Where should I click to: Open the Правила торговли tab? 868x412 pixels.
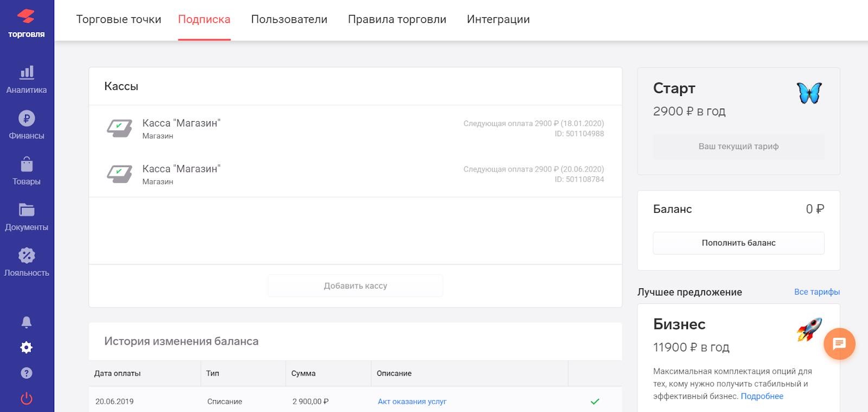tap(397, 20)
